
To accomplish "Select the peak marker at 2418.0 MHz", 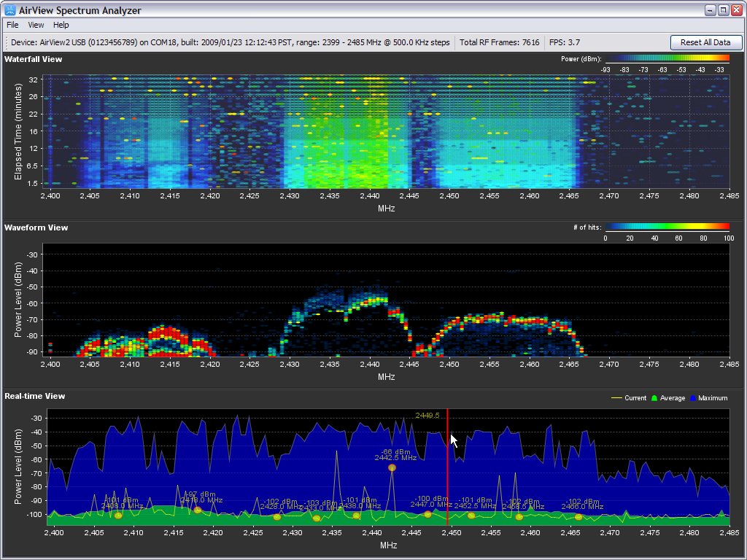I will point(198,510).
